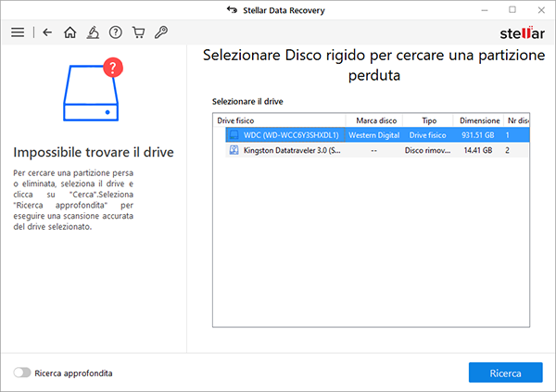The height and width of the screenshot is (392, 556).
Task: Click the 14.41 GB size cell
Action: [477, 150]
